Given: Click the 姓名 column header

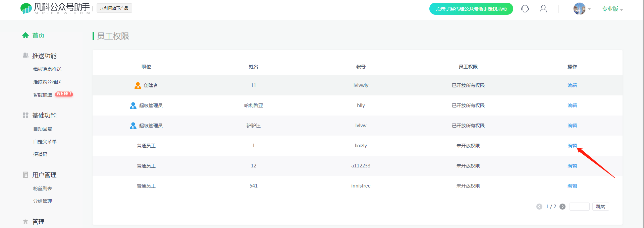Looking at the screenshot, I should [254, 67].
